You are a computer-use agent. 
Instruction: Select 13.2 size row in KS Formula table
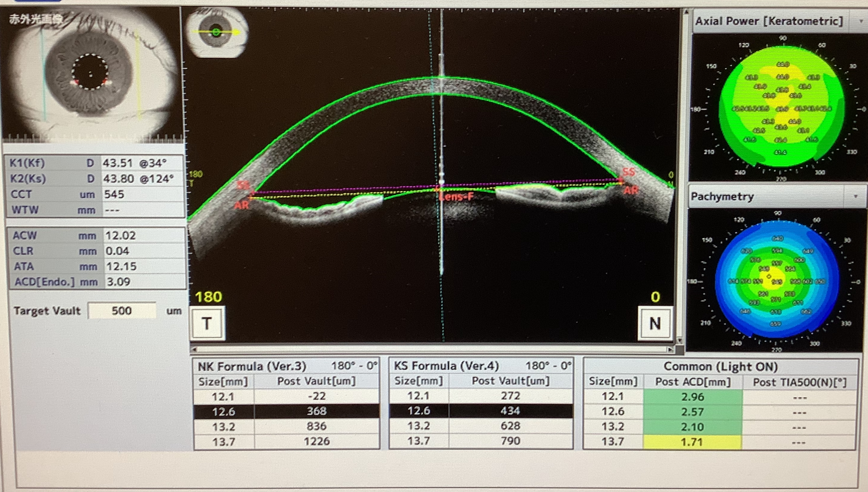pos(481,426)
